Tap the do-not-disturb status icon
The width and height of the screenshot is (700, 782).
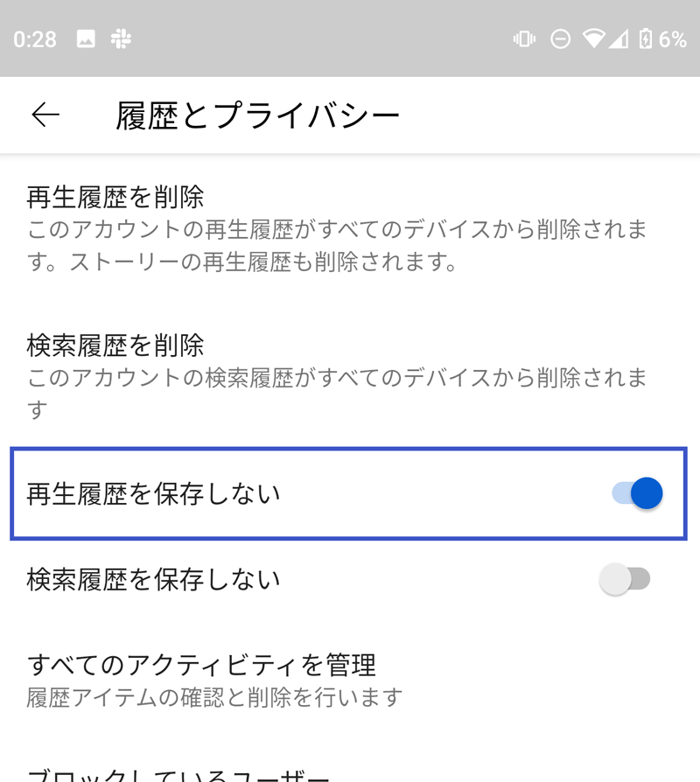coord(561,38)
